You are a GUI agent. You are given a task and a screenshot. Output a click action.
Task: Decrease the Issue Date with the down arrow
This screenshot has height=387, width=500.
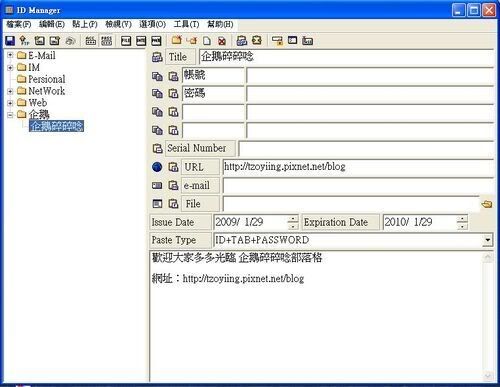(293, 226)
